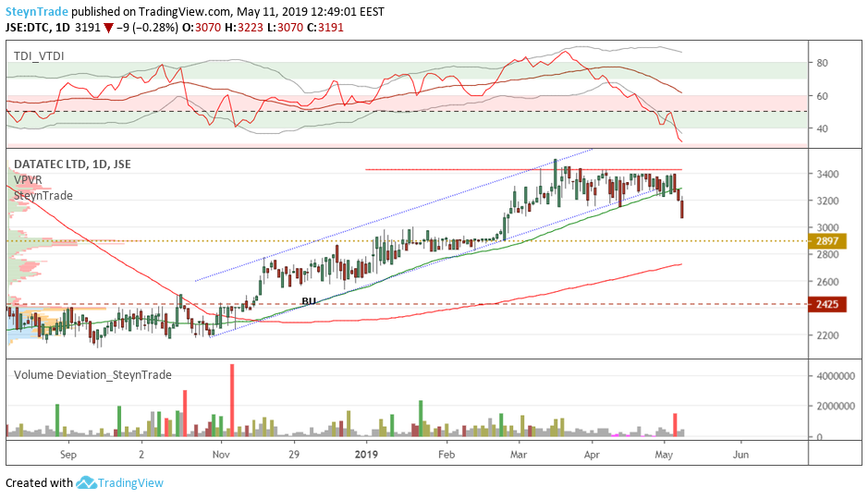The image size is (868, 499).
Task: Click the 2425 red price label
Action: (x=827, y=304)
